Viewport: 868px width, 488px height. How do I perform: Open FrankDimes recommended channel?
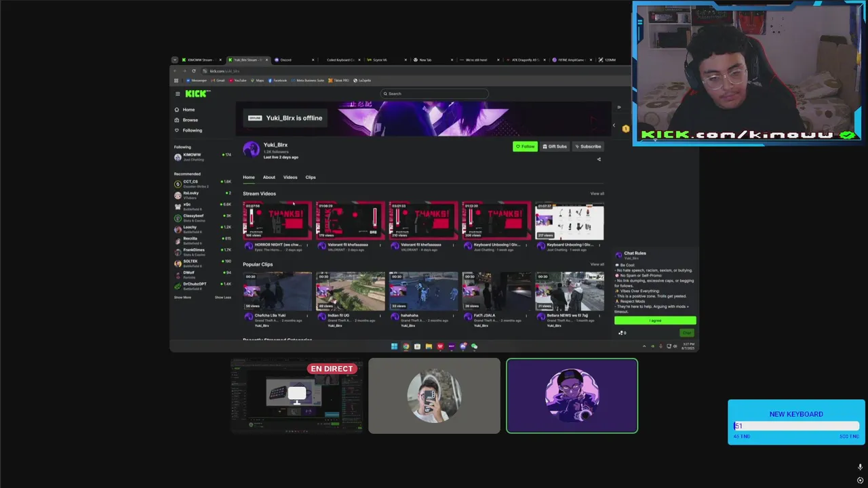coord(202,251)
